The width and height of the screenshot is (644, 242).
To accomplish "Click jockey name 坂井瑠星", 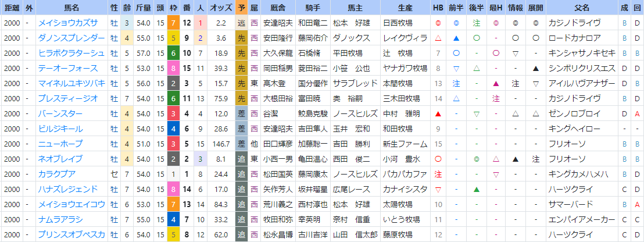I will [x=313, y=190].
